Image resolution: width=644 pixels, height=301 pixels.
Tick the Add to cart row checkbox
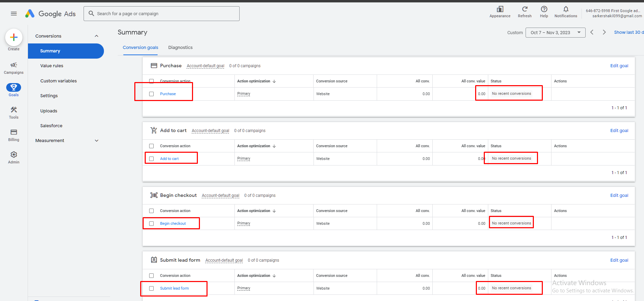[152, 159]
